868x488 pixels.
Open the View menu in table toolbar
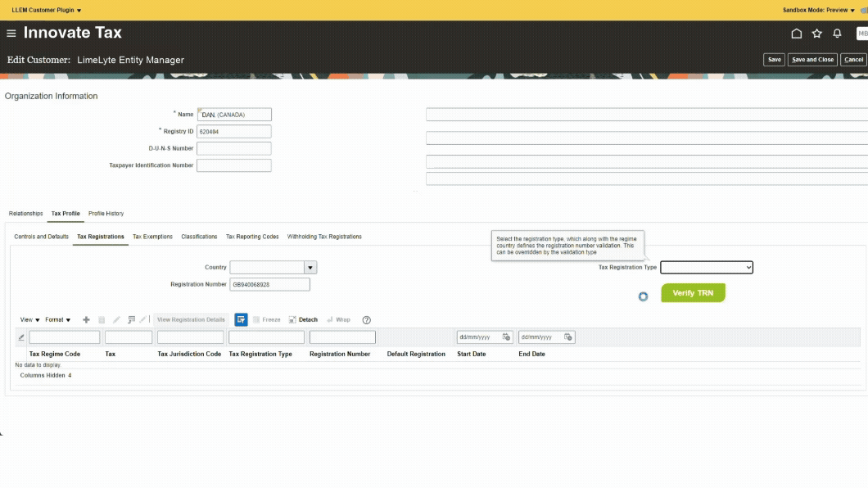tap(30, 320)
